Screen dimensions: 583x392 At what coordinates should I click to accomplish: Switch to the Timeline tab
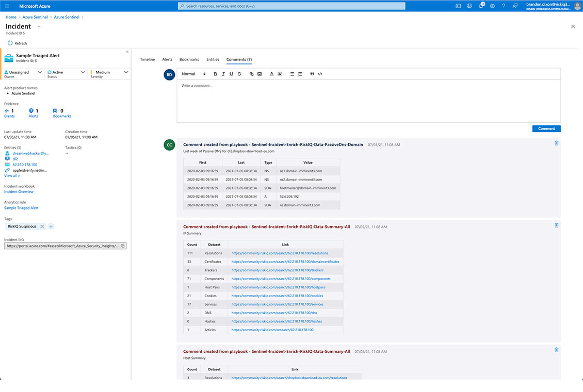pos(147,59)
